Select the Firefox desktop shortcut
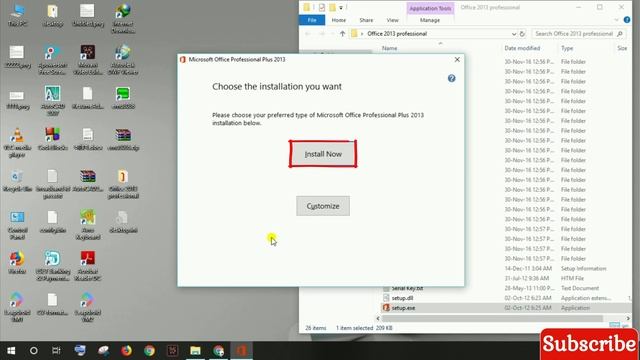This screenshot has height=360, width=640. [18, 262]
